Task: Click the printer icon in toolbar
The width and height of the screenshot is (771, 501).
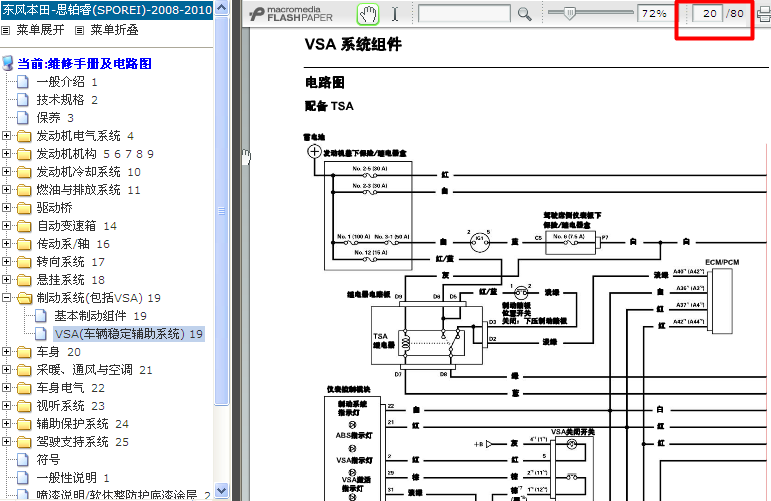Action: (x=764, y=14)
